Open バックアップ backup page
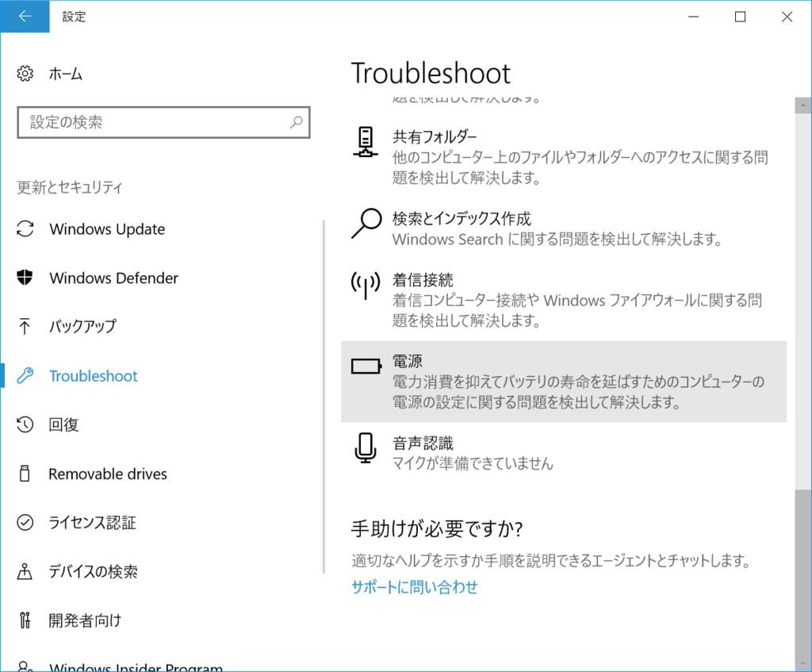 pyautogui.click(x=82, y=326)
